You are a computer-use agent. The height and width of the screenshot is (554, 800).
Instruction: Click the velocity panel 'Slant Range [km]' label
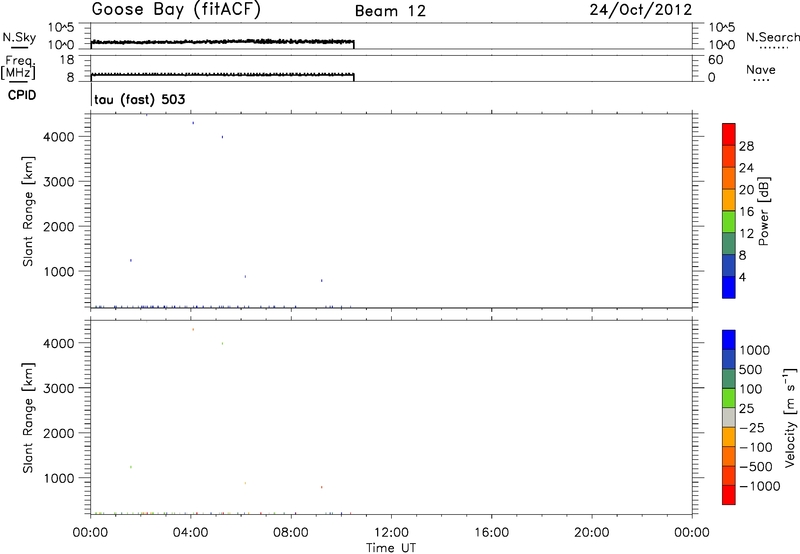point(28,418)
